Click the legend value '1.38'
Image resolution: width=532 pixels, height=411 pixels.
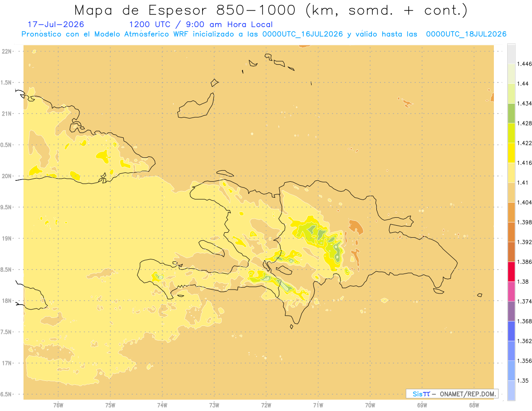[x=523, y=282]
